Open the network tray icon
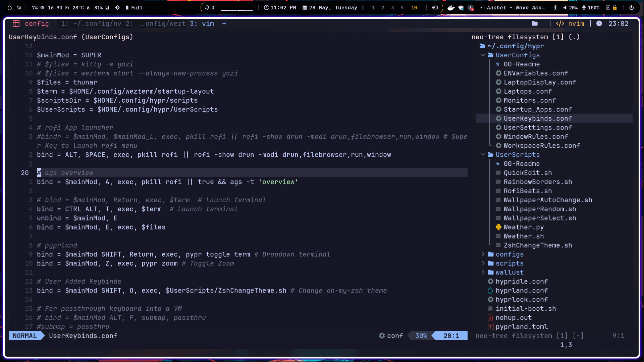Viewport: 644px width, 362px height. coord(461,8)
